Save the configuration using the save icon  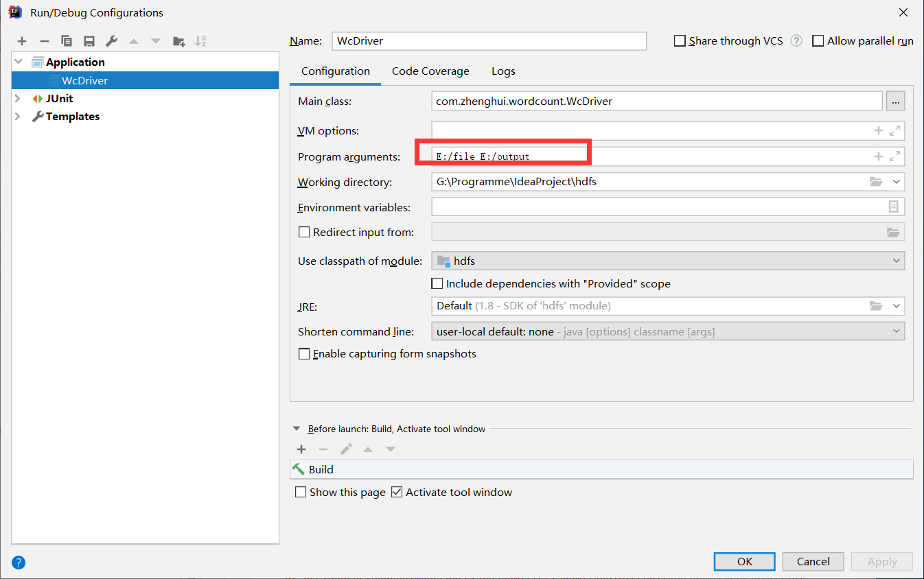click(89, 41)
